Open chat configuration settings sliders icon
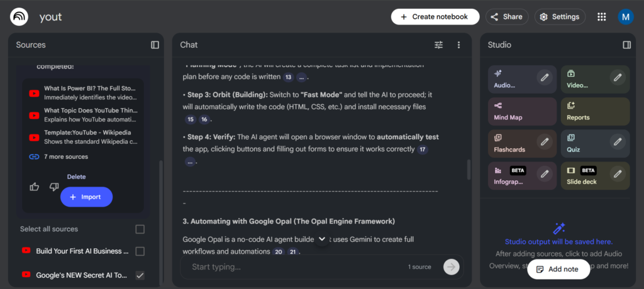This screenshot has height=289, width=644. [x=439, y=45]
